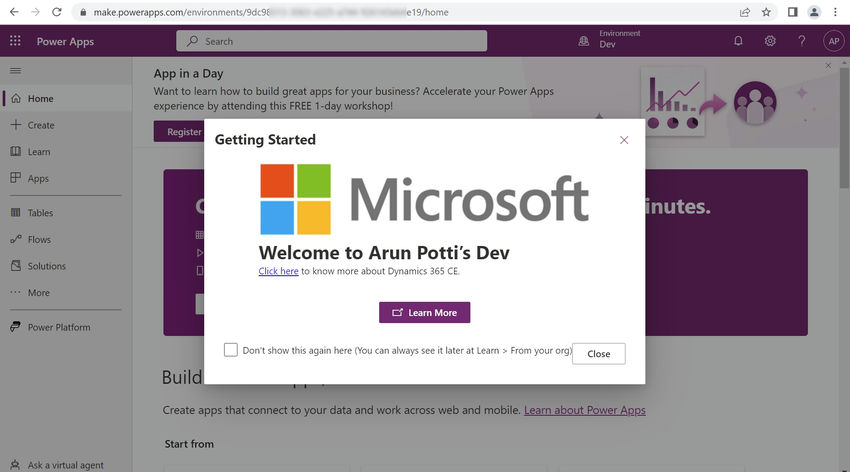Open the AP account avatar
This screenshot has height=472, width=850.
pyautogui.click(x=834, y=41)
